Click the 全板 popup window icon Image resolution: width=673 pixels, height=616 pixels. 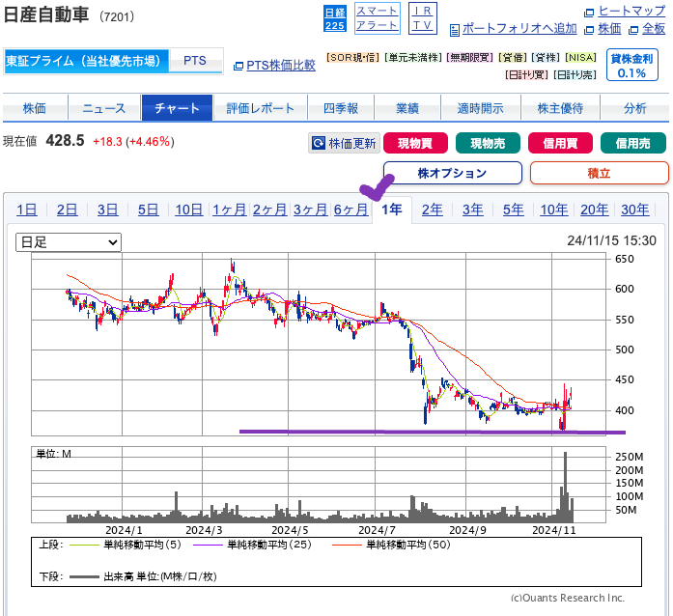[x=633, y=30]
